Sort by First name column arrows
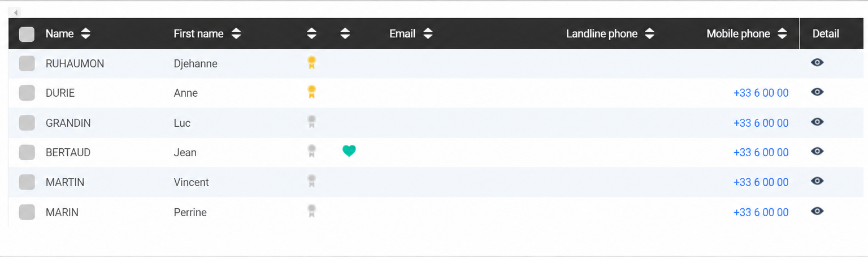This screenshot has width=868, height=257. coord(236,34)
